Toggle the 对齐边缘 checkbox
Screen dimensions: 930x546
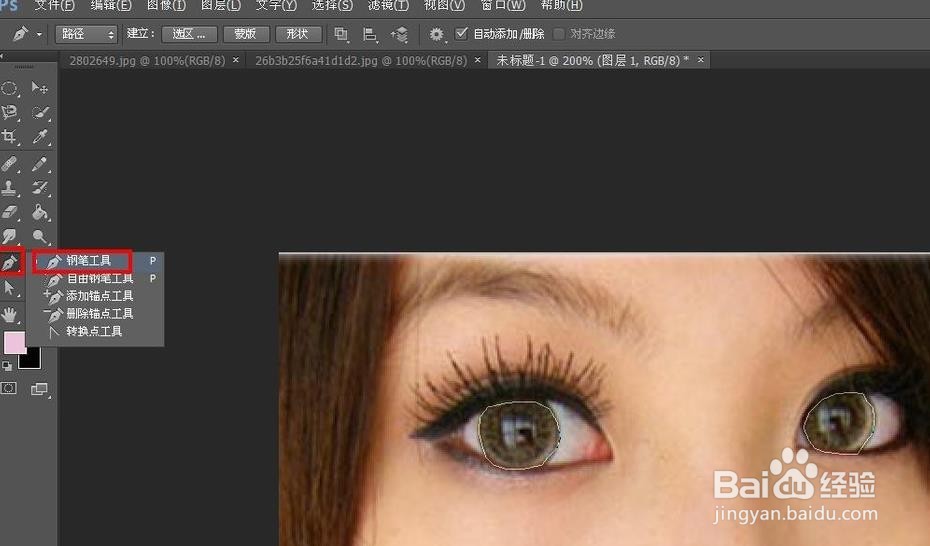tap(558, 34)
